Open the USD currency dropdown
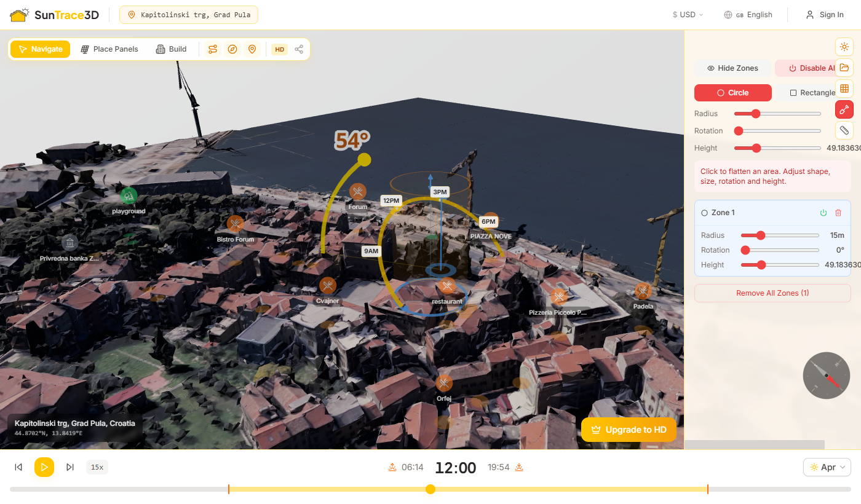The height and width of the screenshot is (504, 861). [687, 14]
